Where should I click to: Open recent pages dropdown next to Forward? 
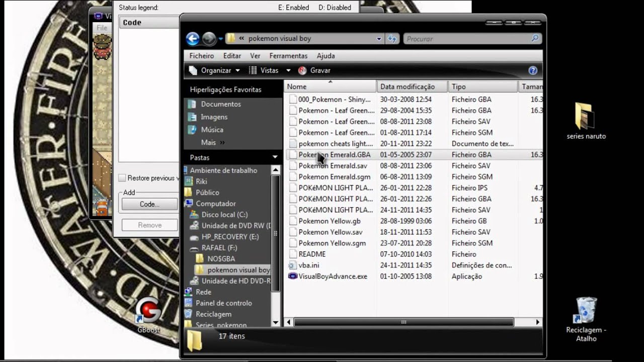221,39
